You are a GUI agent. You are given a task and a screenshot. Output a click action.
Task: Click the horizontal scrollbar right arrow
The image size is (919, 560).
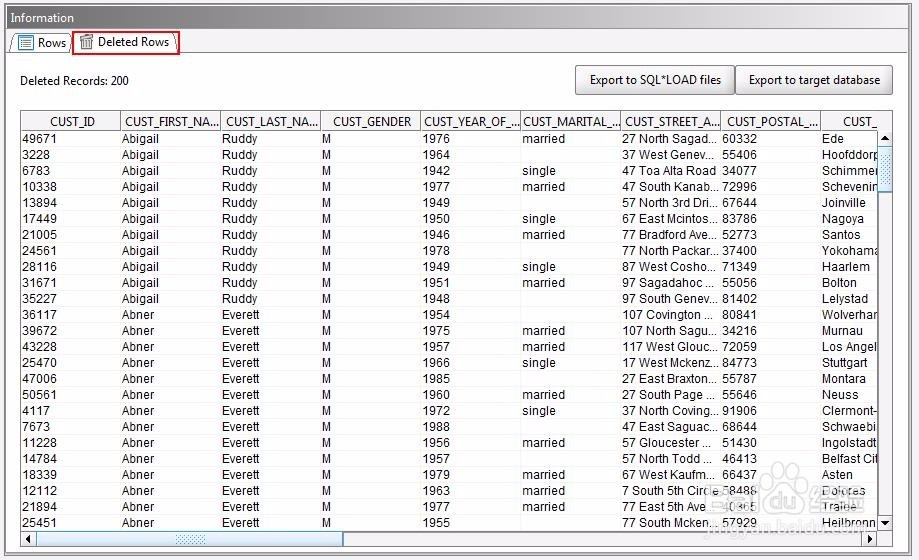pyautogui.click(x=870, y=538)
